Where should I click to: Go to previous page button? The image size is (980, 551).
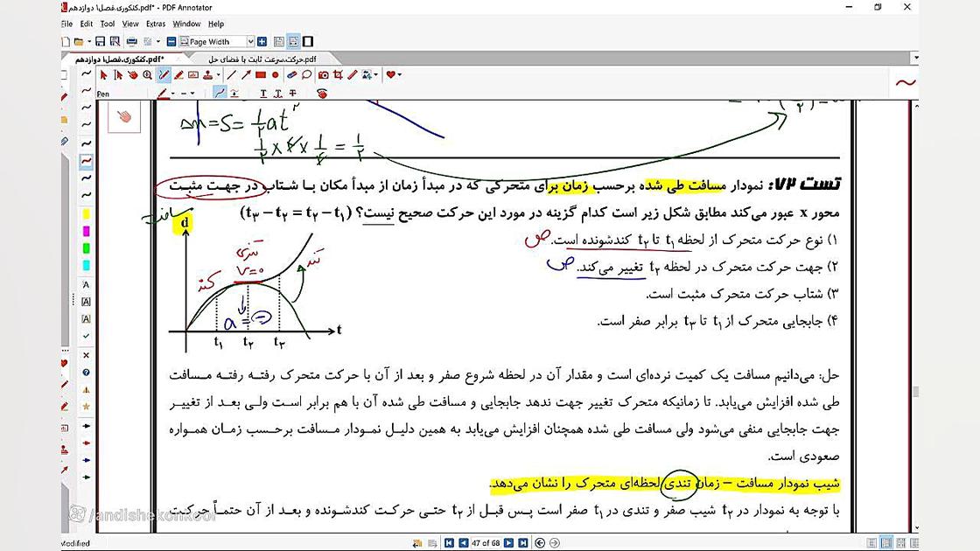coord(463,543)
